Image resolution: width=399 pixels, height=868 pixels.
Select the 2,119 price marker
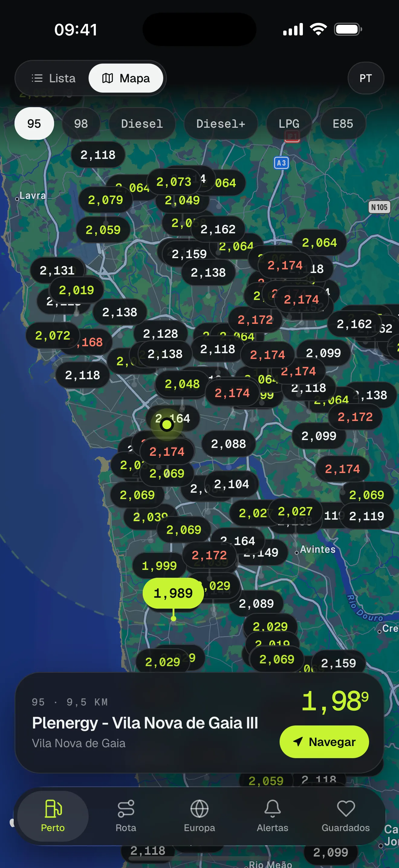[x=367, y=516]
